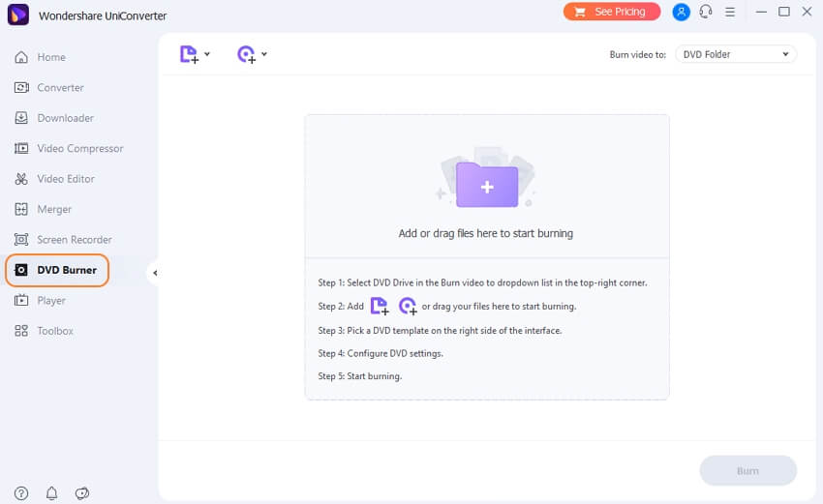Click the Add Files toolbar icon
This screenshot has width=823, height=504.
click(189, 54)
